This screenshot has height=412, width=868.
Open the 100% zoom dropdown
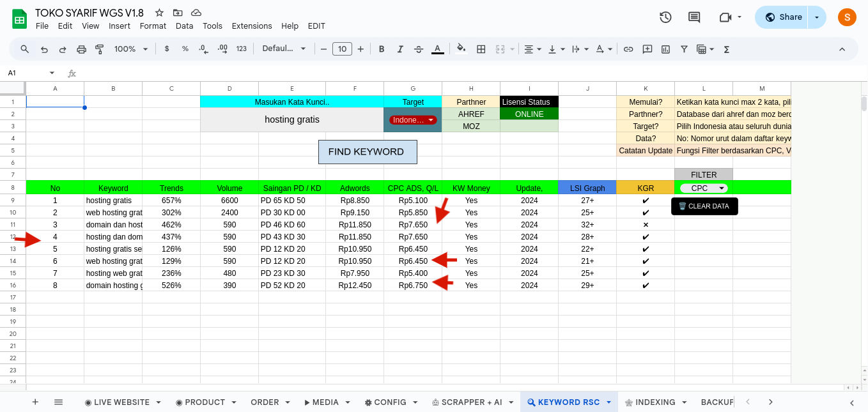[130, 49]
